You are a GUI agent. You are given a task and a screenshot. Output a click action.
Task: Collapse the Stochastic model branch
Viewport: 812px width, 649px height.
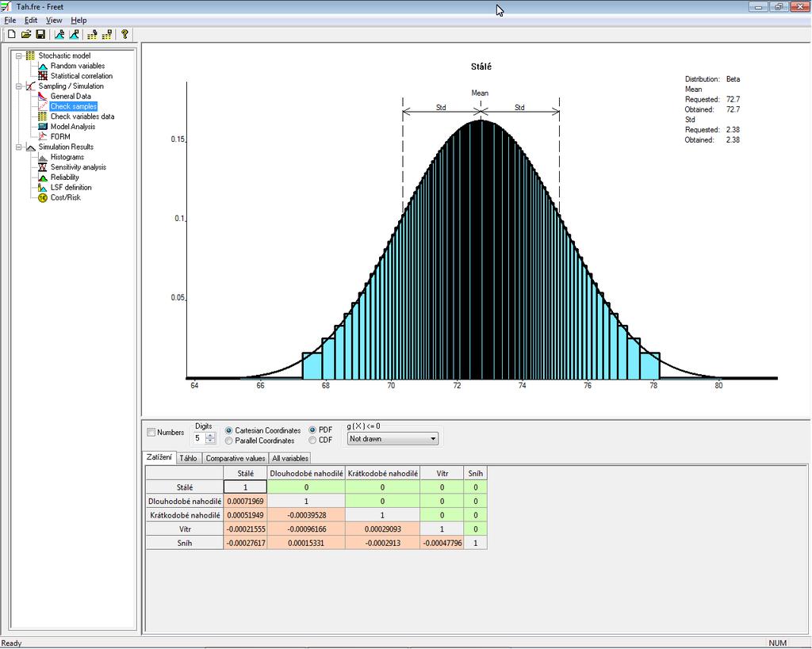pyautogui.click(x=19, y=56)
